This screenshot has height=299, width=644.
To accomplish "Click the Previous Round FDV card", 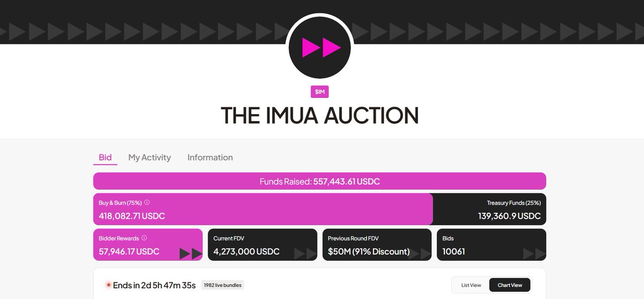I will (x=377, y=245).
